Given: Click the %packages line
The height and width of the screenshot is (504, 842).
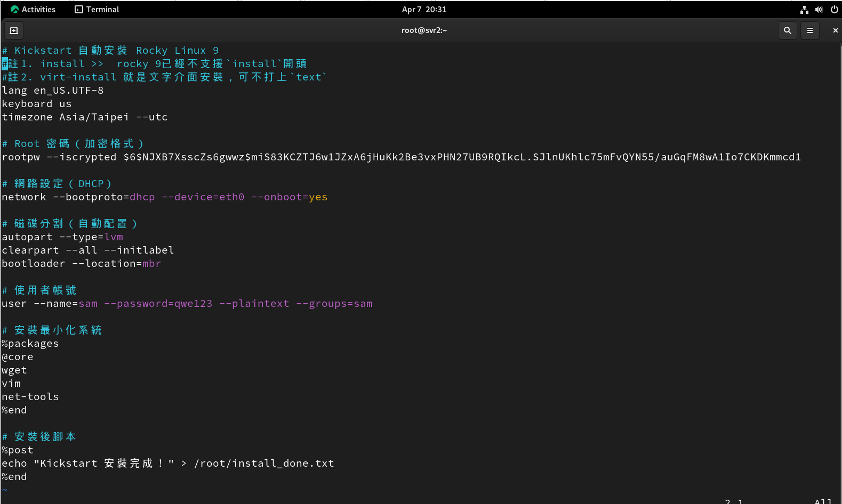Looking at the screenshot, I should [x=30, y=344].
